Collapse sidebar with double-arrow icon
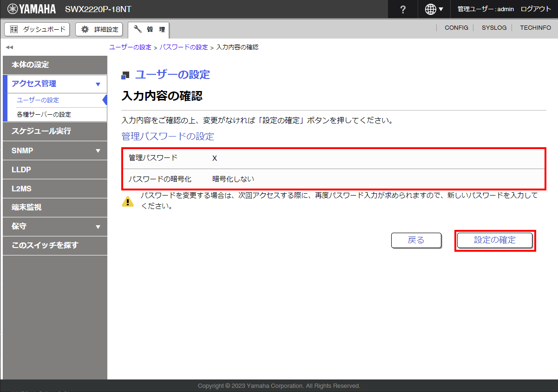558x392 pixels. pos(9,47)
